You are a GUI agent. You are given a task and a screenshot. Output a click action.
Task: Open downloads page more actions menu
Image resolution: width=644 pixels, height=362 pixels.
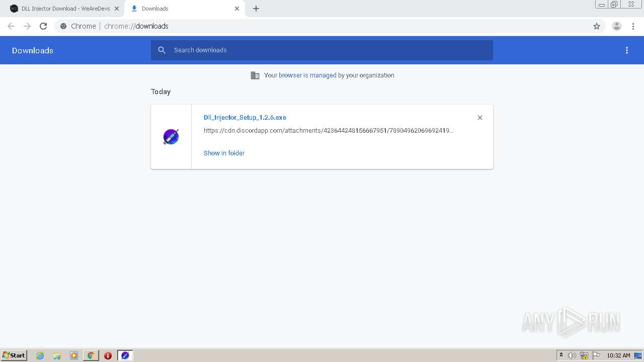point(627,50)
